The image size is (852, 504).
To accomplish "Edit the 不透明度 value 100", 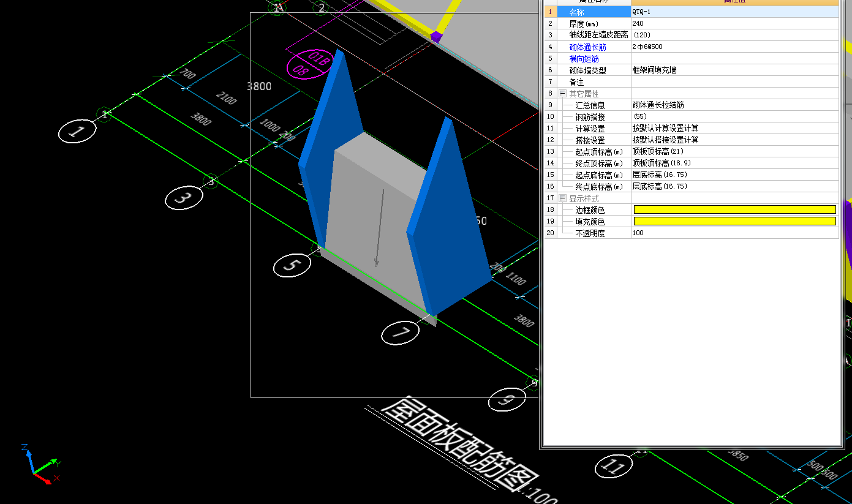I will (x=734, y=233).
